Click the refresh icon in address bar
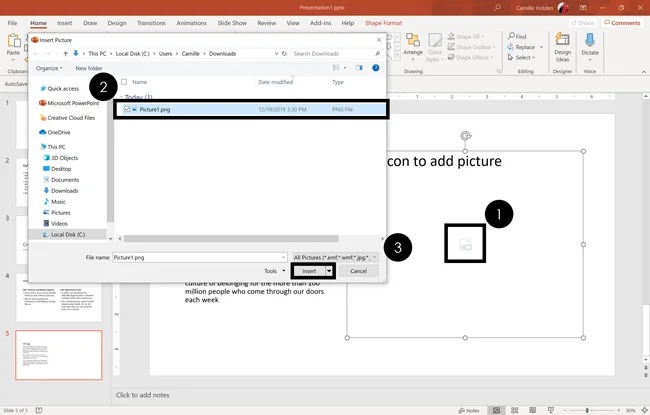The height and width of the screenshot is (415, 650). [284, 53]
